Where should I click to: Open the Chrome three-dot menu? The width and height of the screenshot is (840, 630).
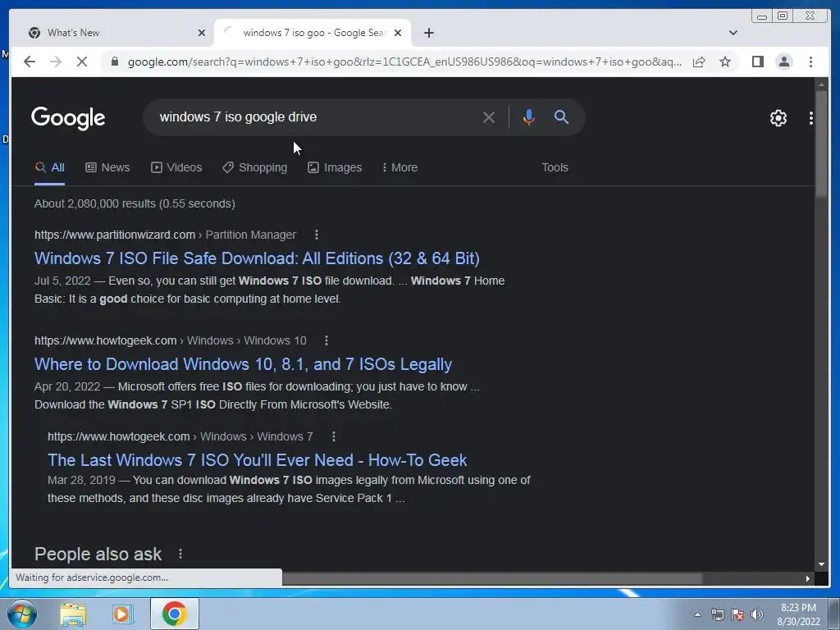[810, 62]
